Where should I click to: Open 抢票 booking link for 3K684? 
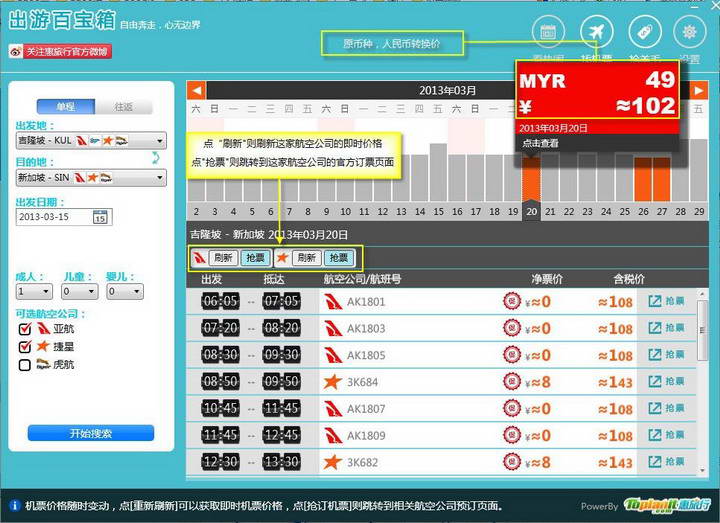667,381
